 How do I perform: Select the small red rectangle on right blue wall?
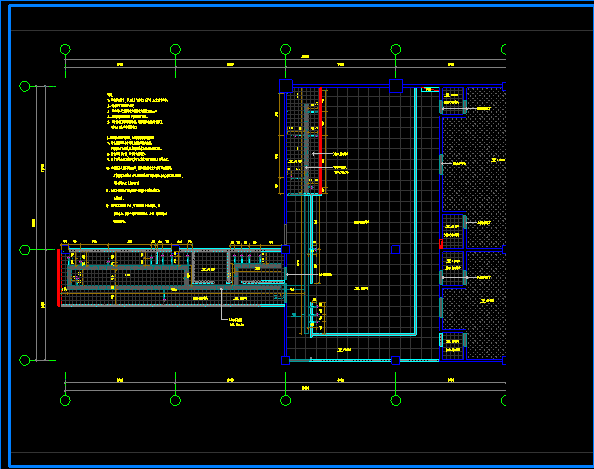click(x=441, y=244)
